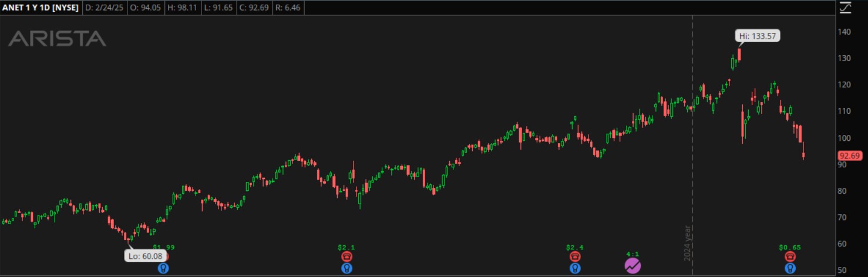
Task: Click the red 92.69 last price tag
Action: 851,156
